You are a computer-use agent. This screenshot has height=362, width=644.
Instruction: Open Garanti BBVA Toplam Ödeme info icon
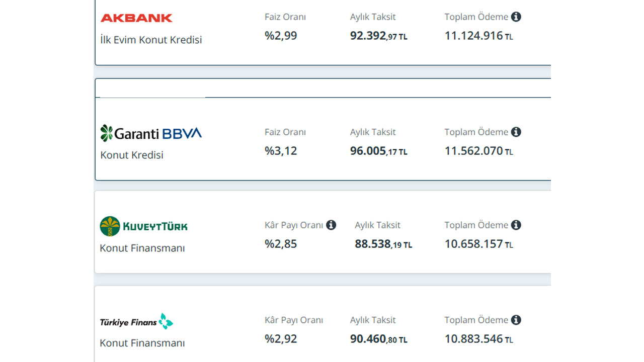516,132
